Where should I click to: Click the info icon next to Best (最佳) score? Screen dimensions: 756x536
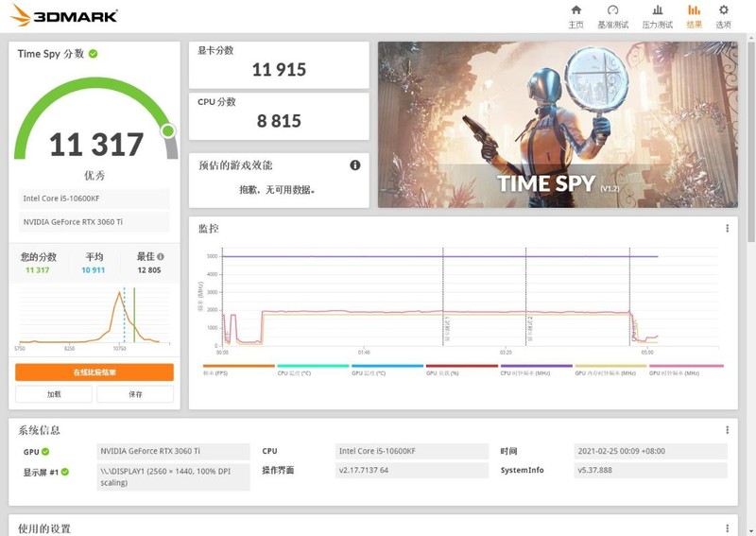pyautogui.click(x=161, y=257)
